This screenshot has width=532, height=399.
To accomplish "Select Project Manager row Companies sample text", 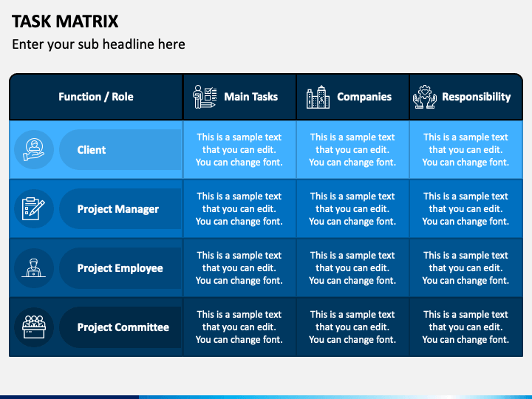I will (x=352, y=208).
